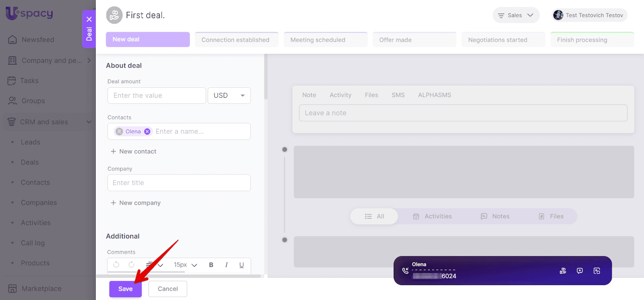The image size is (644, 300).
Task: Filter timeline by Activities
Action: [433, 216]
